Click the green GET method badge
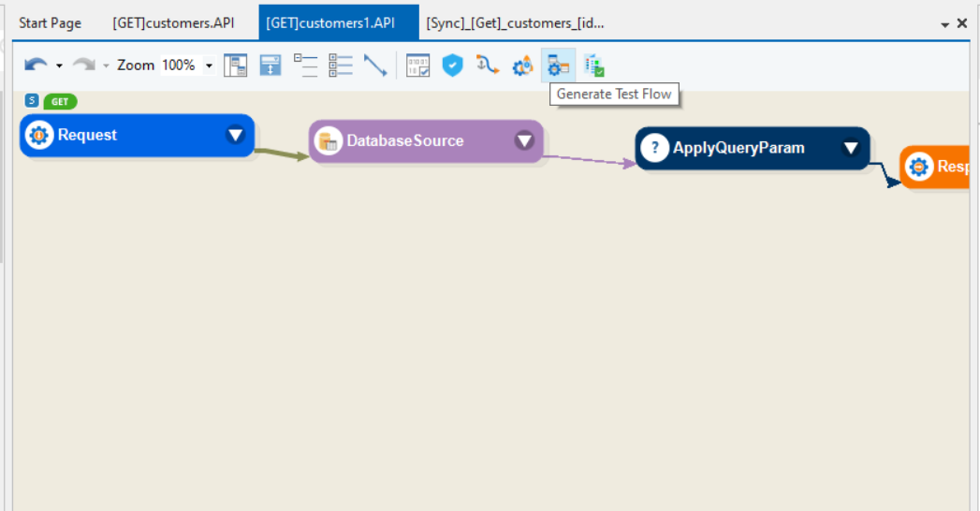The image size is (980, 511). 60,101
